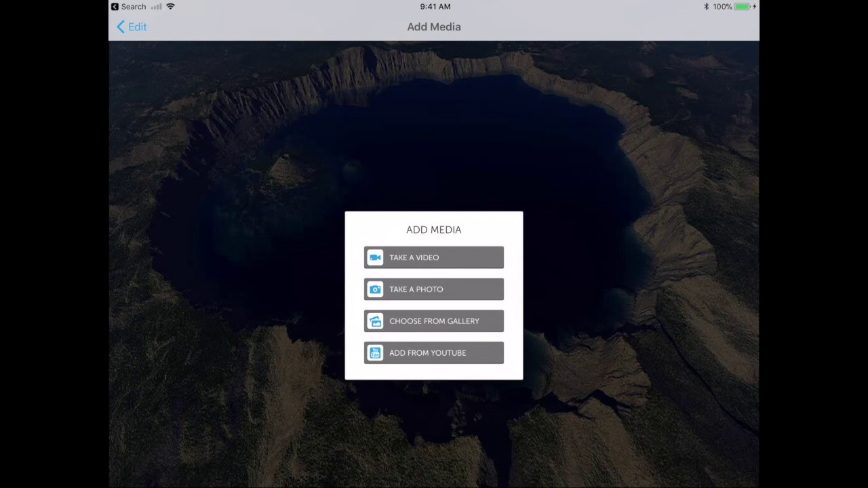
Task: Tap the photo camera icon
Action: [375, 289]
